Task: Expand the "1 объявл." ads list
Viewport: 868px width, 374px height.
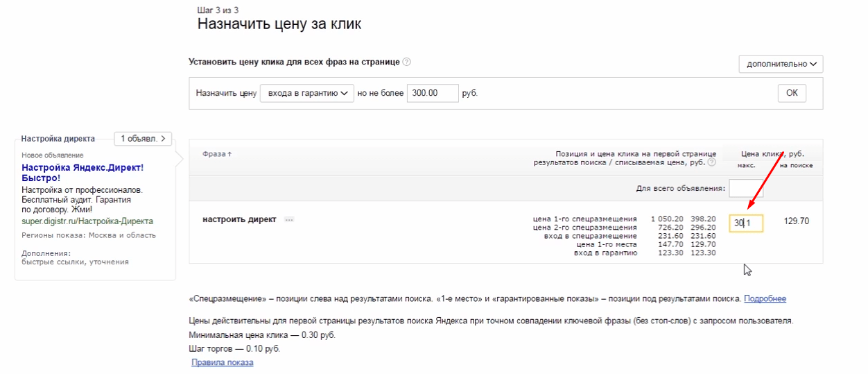Action: [x=143, y=139]
